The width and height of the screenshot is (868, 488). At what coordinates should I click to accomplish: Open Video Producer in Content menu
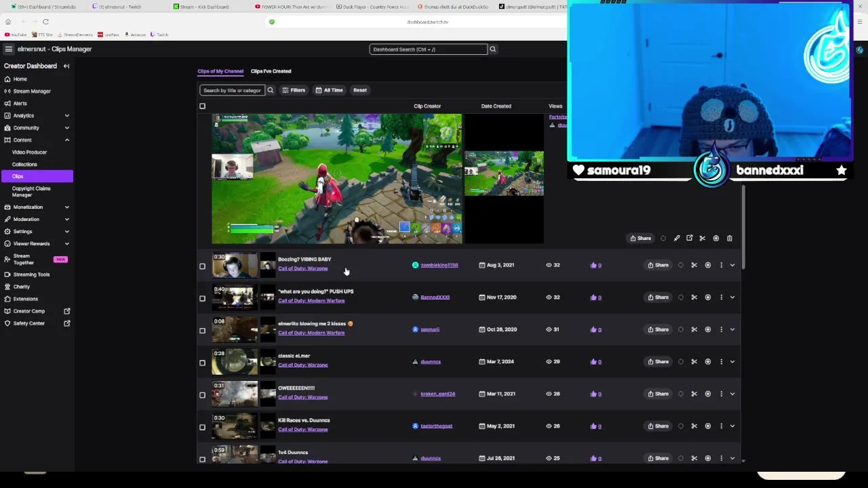(x=29, y=152)
